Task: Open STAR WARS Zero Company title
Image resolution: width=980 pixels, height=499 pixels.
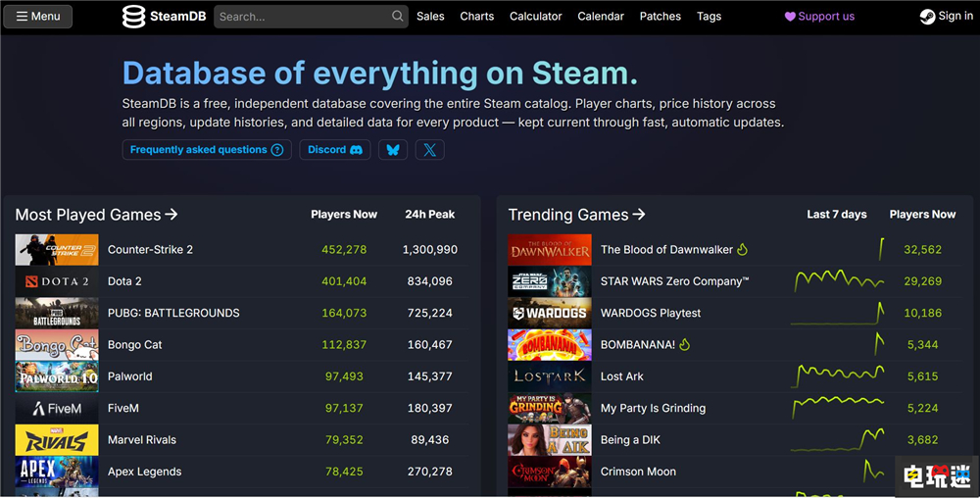Action: pos(674,281)
